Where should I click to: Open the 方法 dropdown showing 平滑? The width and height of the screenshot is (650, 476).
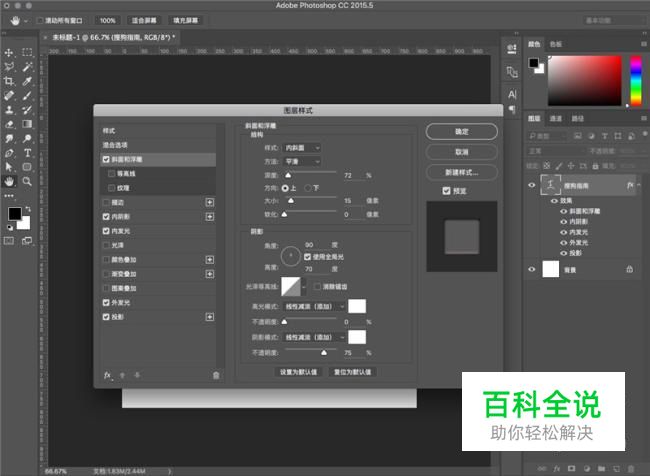pos(302,162)
